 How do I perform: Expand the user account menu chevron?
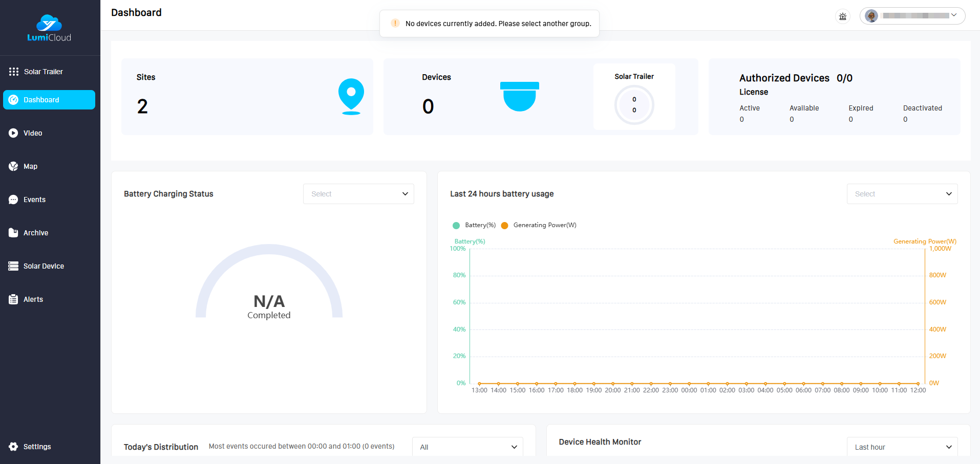click(954, 15)
